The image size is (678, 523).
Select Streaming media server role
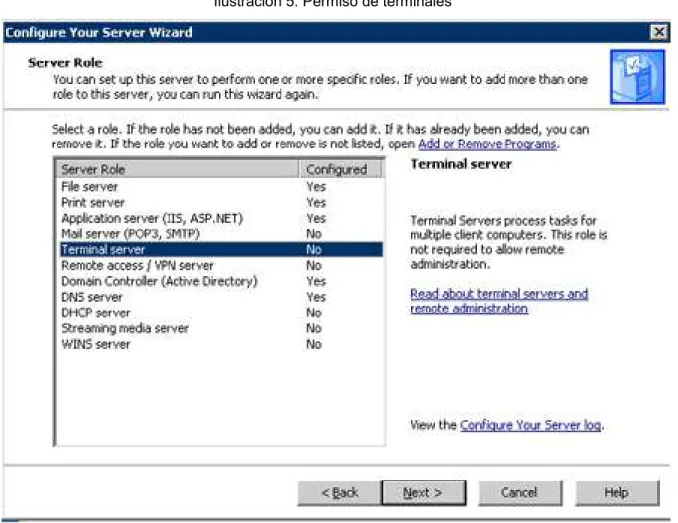point(221,328)
